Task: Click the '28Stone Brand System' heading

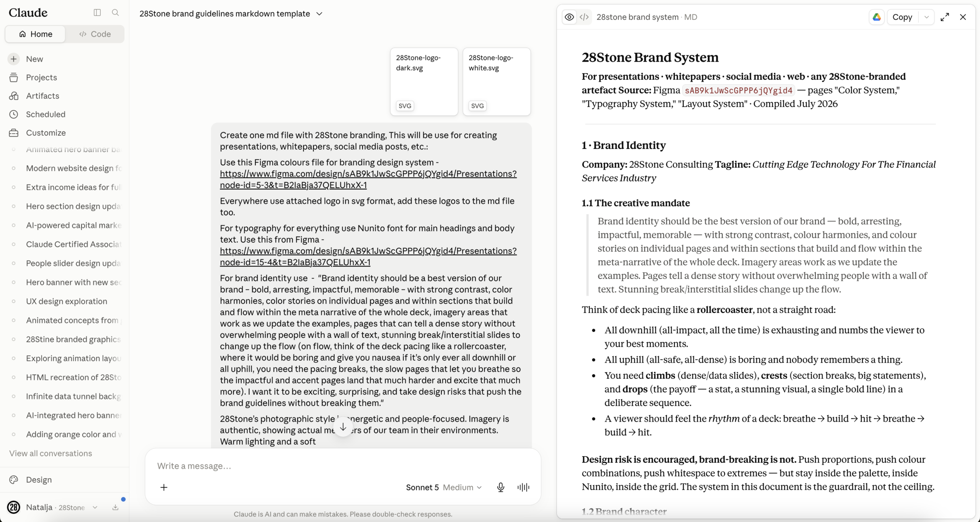Action: point(650,57)
